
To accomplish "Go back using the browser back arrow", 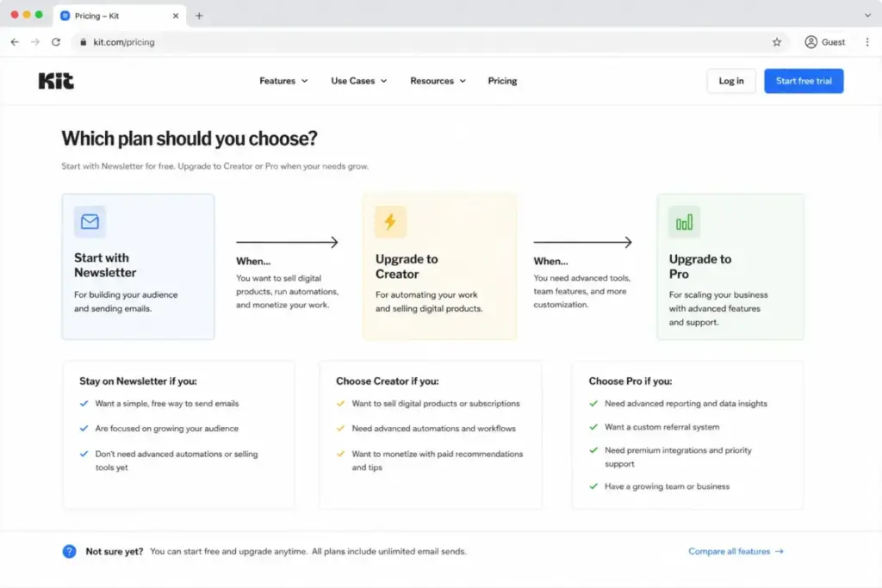I will (x=15, y=42).
